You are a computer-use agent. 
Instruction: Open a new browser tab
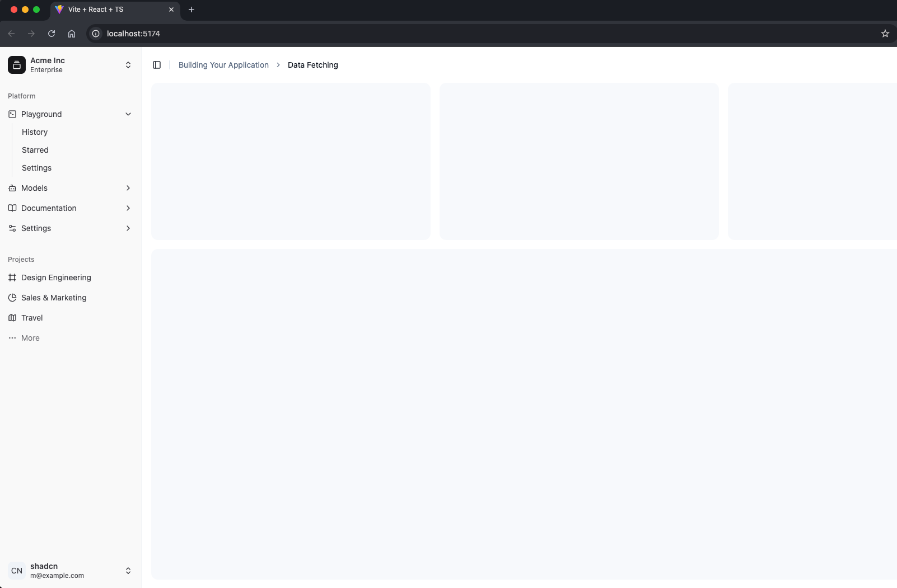click(x=191, y=10)
